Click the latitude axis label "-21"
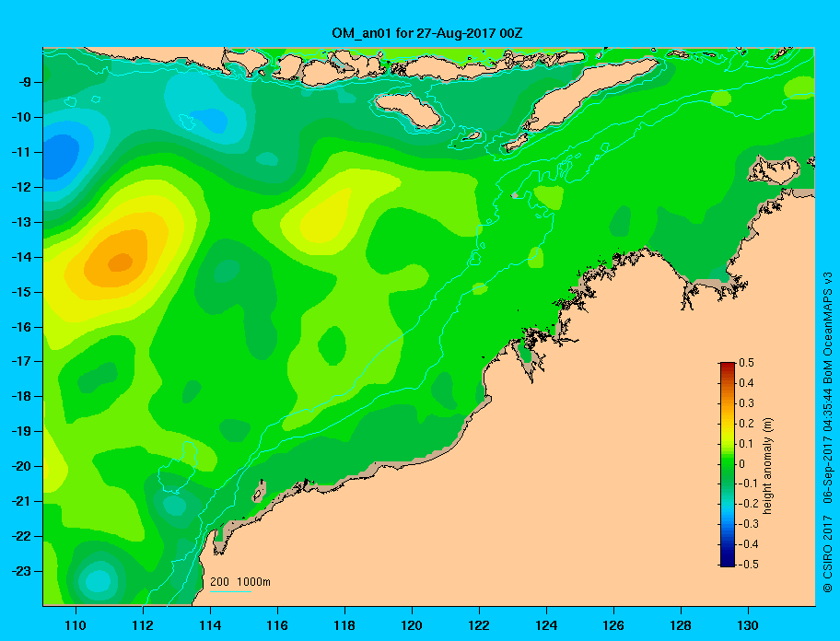Screen dimensions: 840x641 21,502
